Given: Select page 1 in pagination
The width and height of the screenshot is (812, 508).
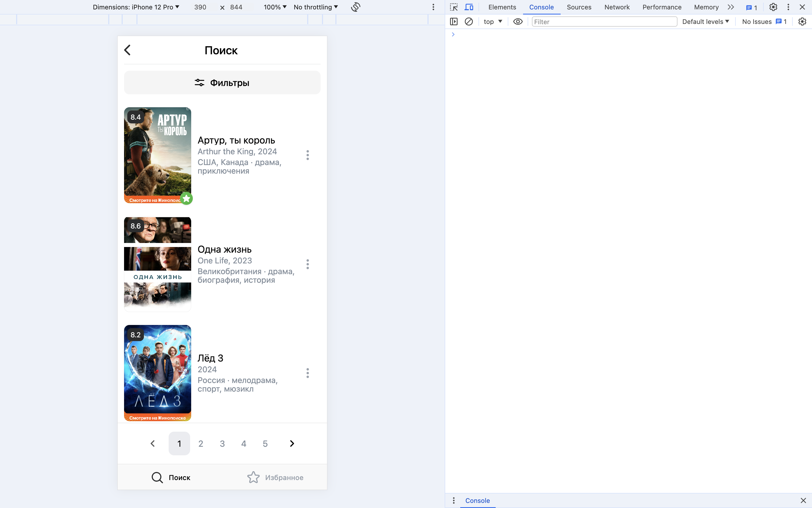Looking at the screenshot, I should pos(179,443).
